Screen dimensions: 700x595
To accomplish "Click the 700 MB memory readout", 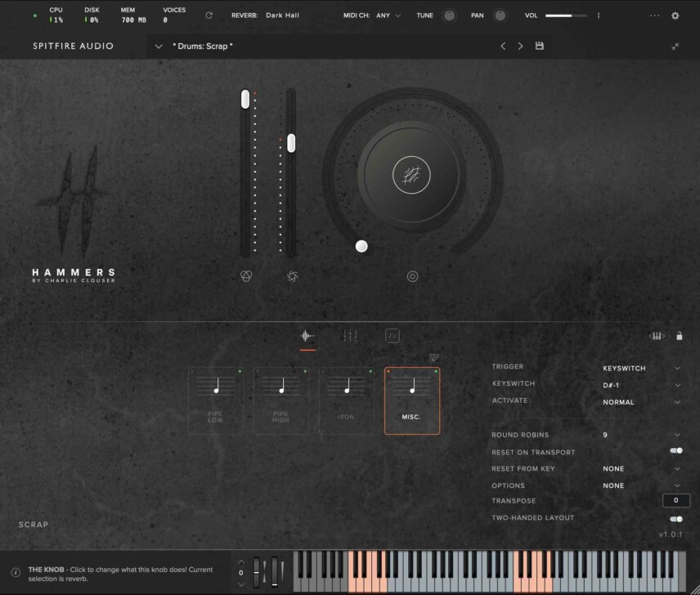I will (x=133, y=20).
